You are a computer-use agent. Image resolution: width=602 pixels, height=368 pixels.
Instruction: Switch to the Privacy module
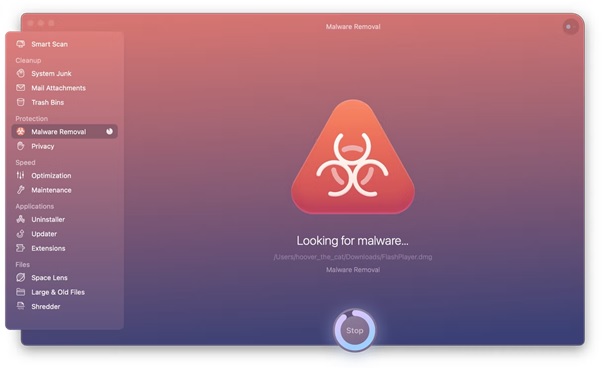(64, 146)
